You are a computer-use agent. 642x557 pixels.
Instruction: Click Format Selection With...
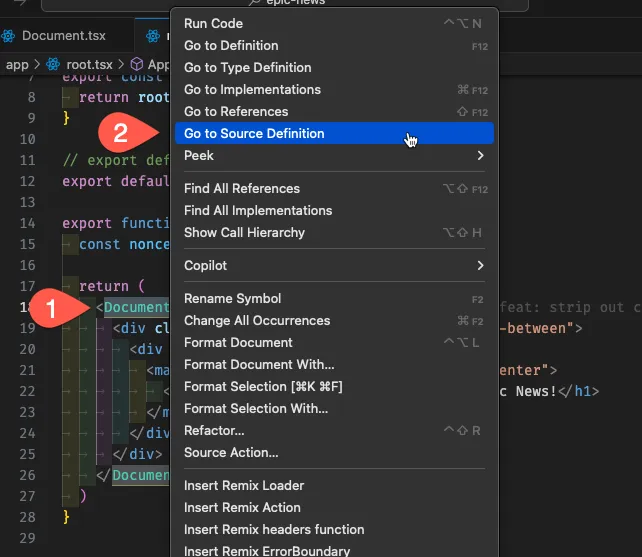(x=334, y=409)
